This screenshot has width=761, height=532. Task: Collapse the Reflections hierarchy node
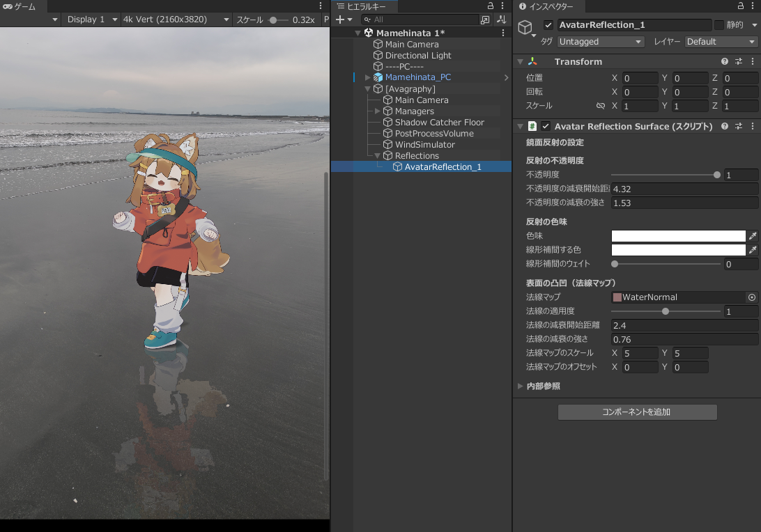point(377,156)
